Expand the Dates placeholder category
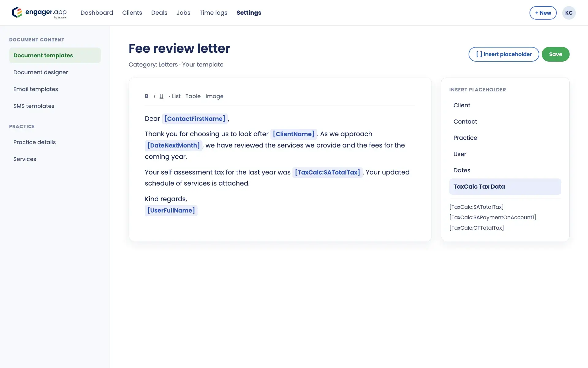 click(x=505, y=171)
